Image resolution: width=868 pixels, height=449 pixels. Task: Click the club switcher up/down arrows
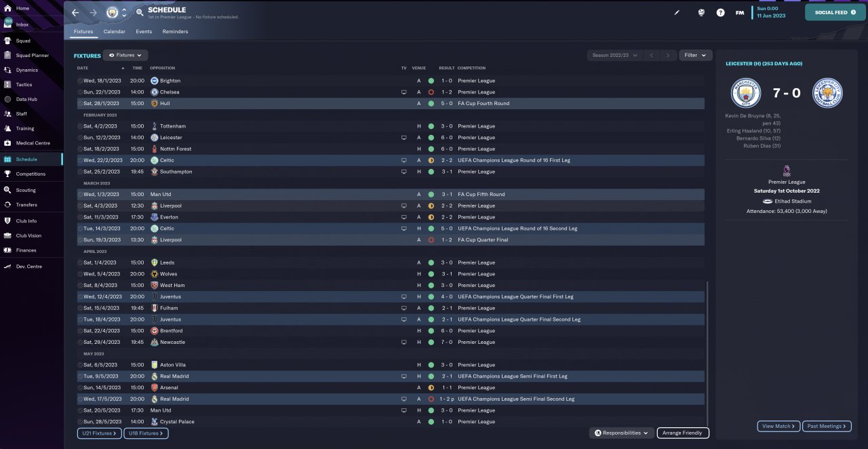[x=124, y=12]
